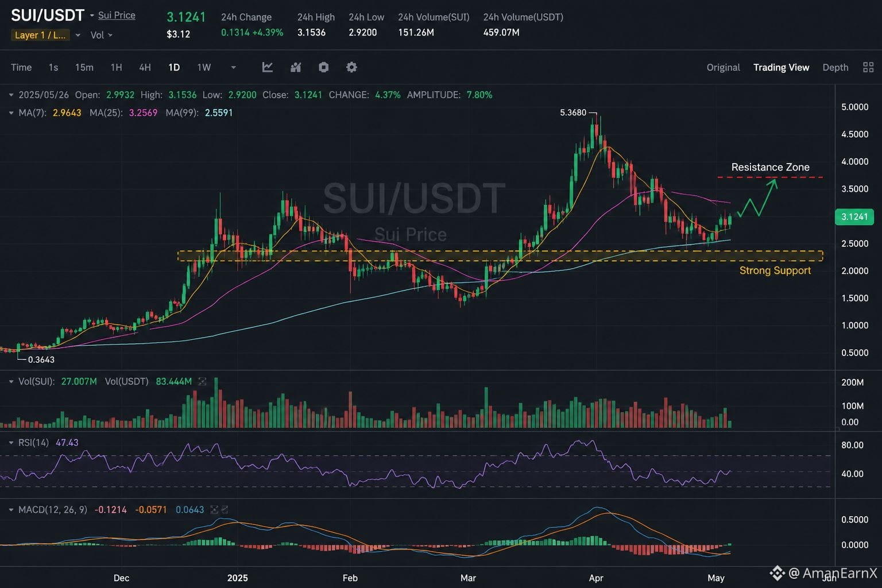This screenshot has height=588, width=882.
Task: Click the small icon beside Vol(USDT) 83.444M
Action: (x=202, y=381)
